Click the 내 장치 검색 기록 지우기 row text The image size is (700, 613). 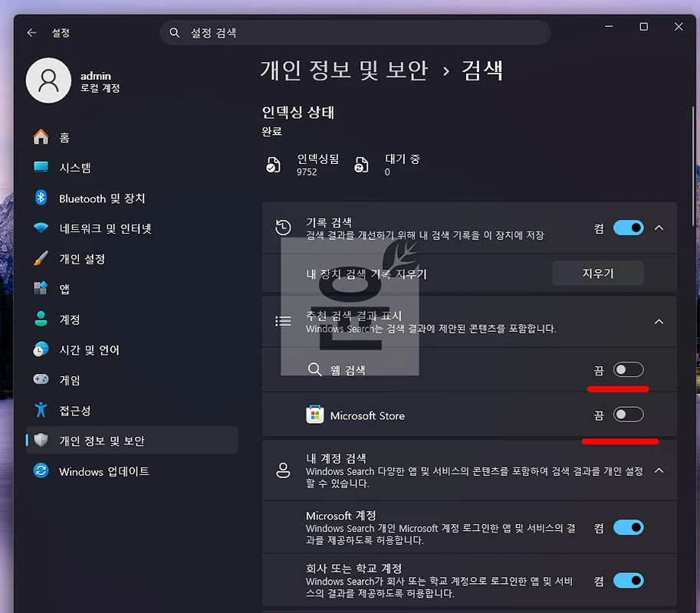366,274
